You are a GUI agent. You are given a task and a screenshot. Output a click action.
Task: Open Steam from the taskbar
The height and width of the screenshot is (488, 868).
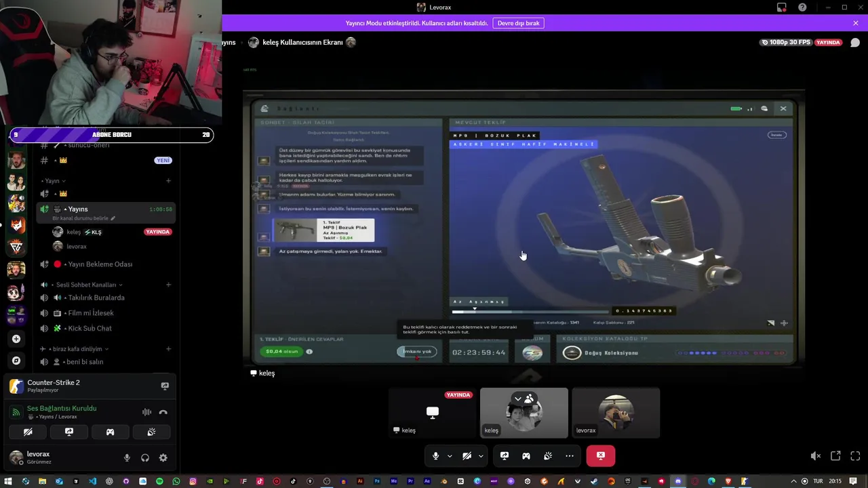595,481
